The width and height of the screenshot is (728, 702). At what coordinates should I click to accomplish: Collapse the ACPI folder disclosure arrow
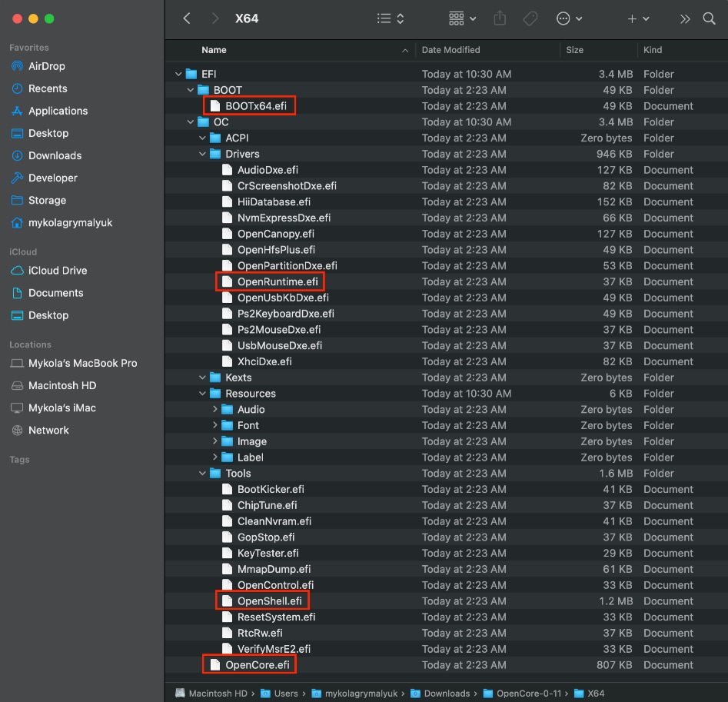(202, 138)
